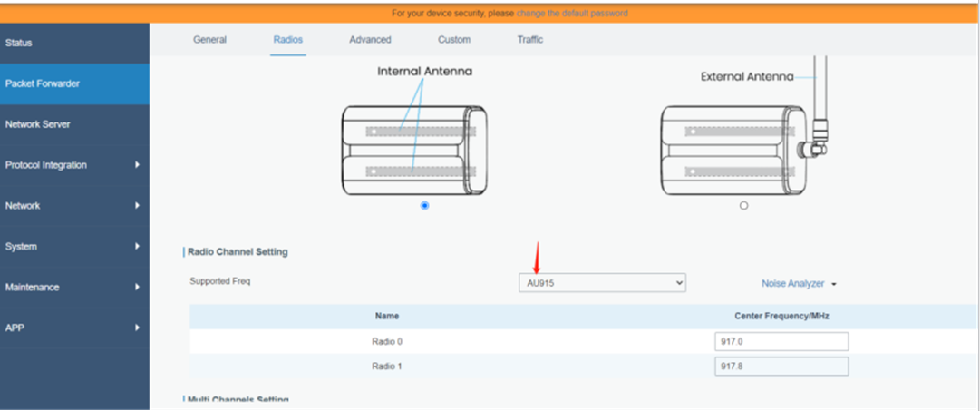Switch to the General tab

click(x=209, y=39)
